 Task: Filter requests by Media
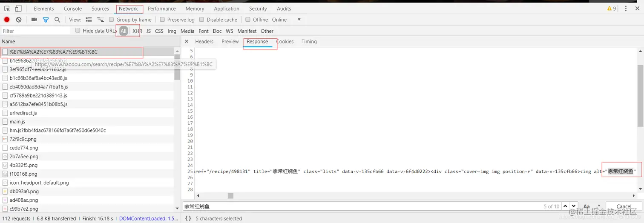187,31
